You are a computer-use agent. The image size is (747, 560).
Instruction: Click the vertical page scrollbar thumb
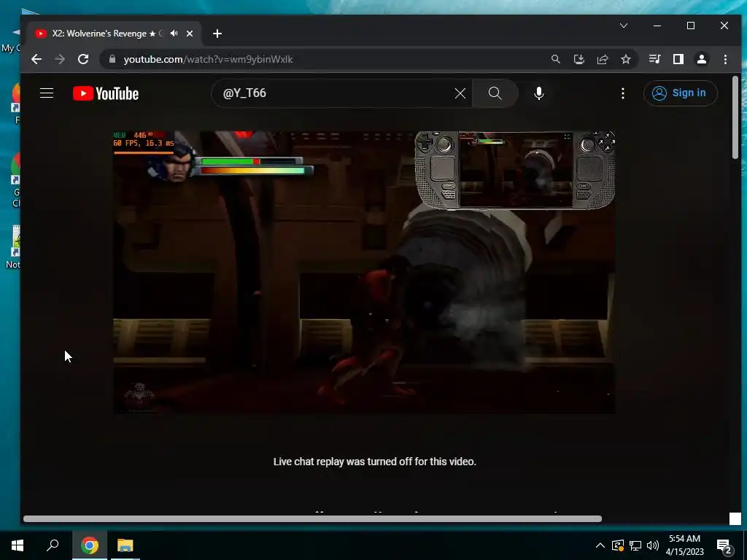point(735,117)
